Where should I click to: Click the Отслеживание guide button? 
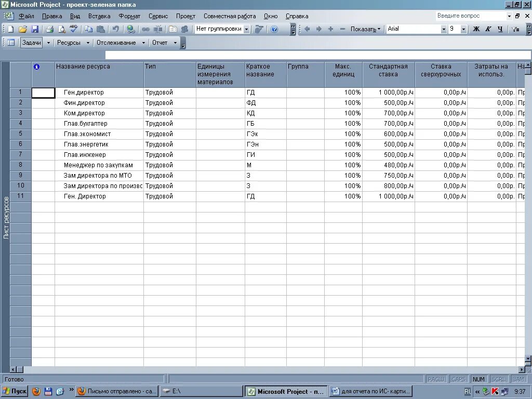[116, 43]
